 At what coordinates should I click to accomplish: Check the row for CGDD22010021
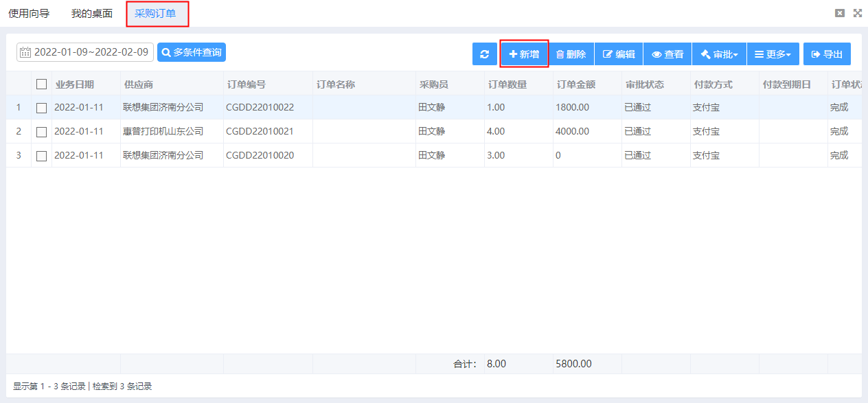point(41,132)
